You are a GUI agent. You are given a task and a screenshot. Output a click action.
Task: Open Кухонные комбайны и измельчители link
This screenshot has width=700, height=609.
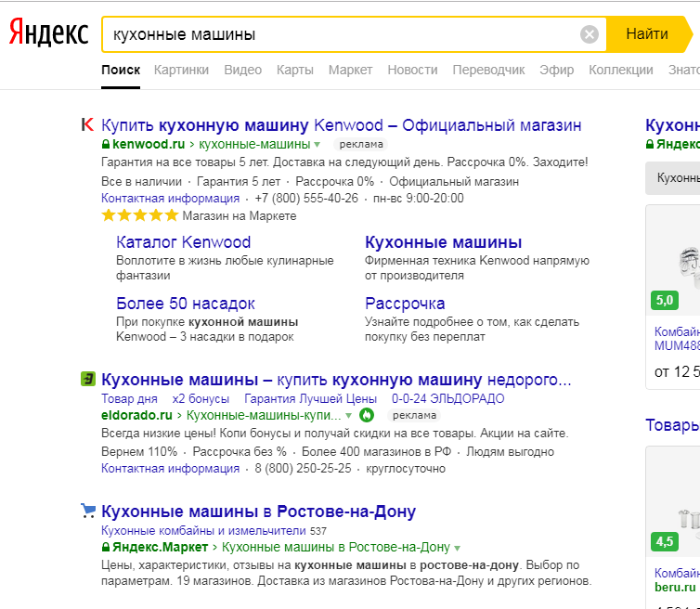click(203, 531)
